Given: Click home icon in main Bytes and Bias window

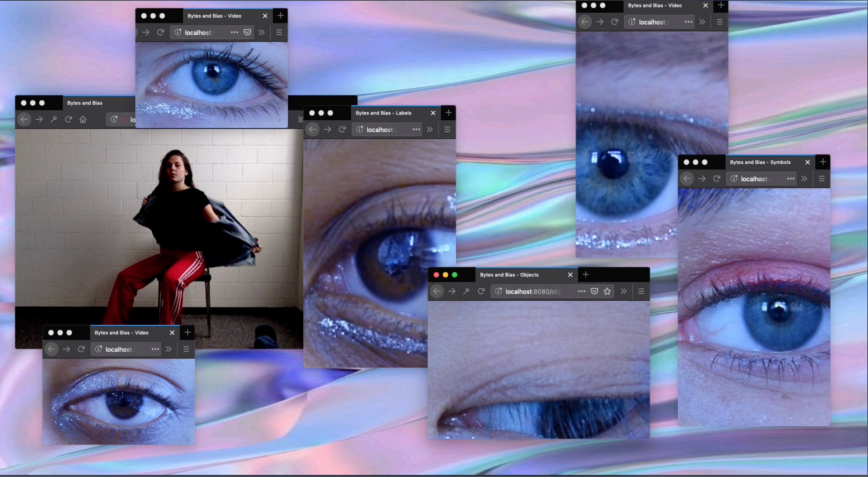Looking at the screenshot, I should 83,119.
